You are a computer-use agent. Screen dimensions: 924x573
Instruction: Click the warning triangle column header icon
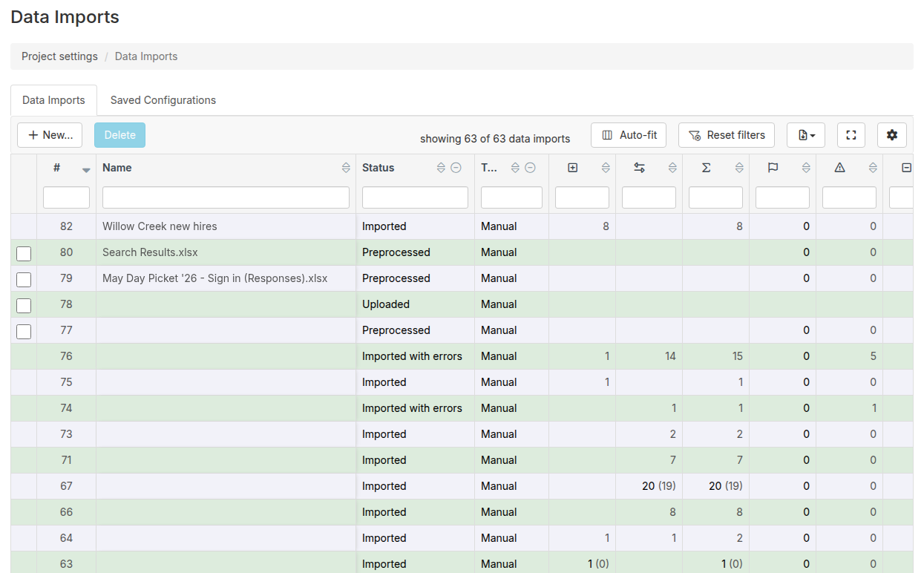click(x=839, y=168)
